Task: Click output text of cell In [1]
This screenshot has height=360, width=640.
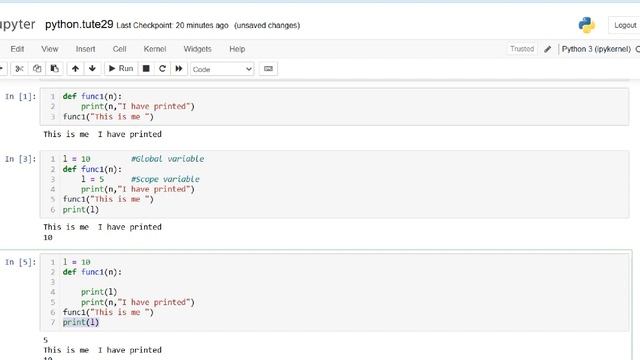Action: [x=102, y=134]
